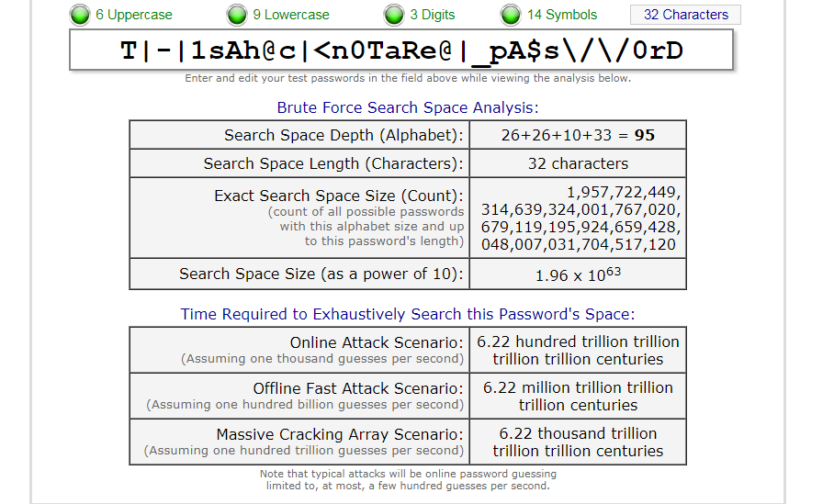834x504 pixels.
Task: Click the Offline Fast Attack Scenario time result
Action: tap(578, 396)
